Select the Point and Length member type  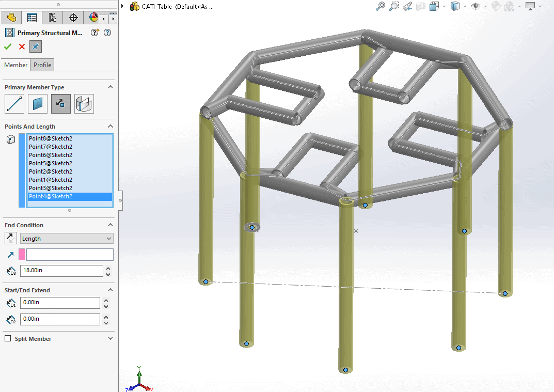coord(61,104)
